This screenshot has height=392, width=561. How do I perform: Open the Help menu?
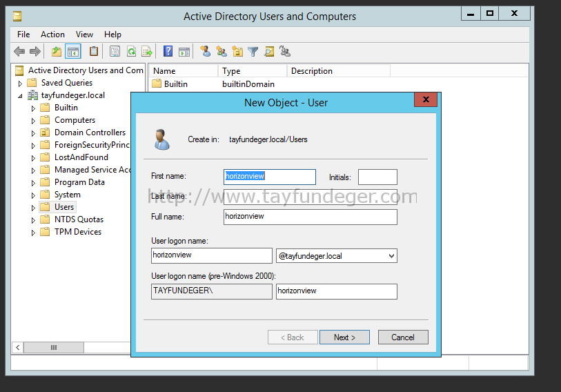112,35
